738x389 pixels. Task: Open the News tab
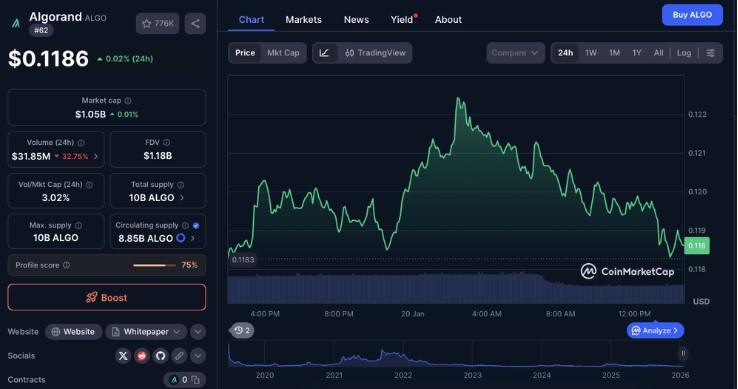(356, 20)
